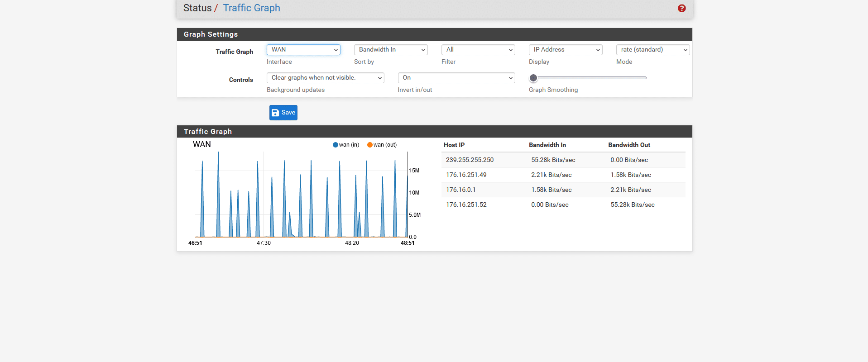Open the Display dropdown showing IP Address
The height and width of the screenshot is (362, 868).
tap(566, 50)
